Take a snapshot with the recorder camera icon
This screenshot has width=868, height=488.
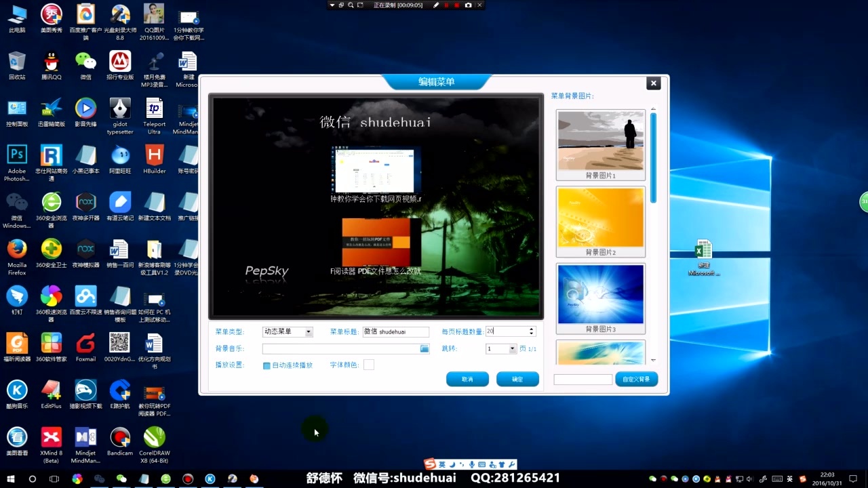[x=468, y=5]
